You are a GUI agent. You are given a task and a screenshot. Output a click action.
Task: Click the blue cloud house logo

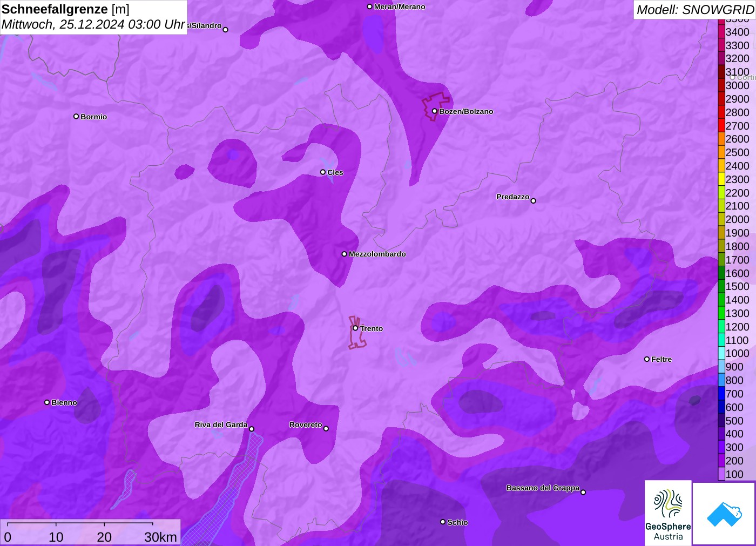[x=724, y=514]
